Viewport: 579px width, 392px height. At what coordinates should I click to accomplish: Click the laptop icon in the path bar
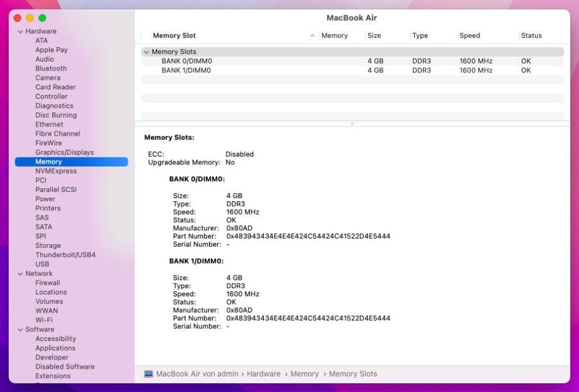pyautogui.click(x=149, y=374)
